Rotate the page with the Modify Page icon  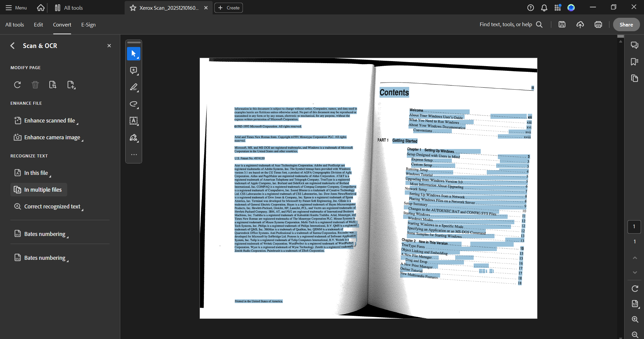click(17, 85)
